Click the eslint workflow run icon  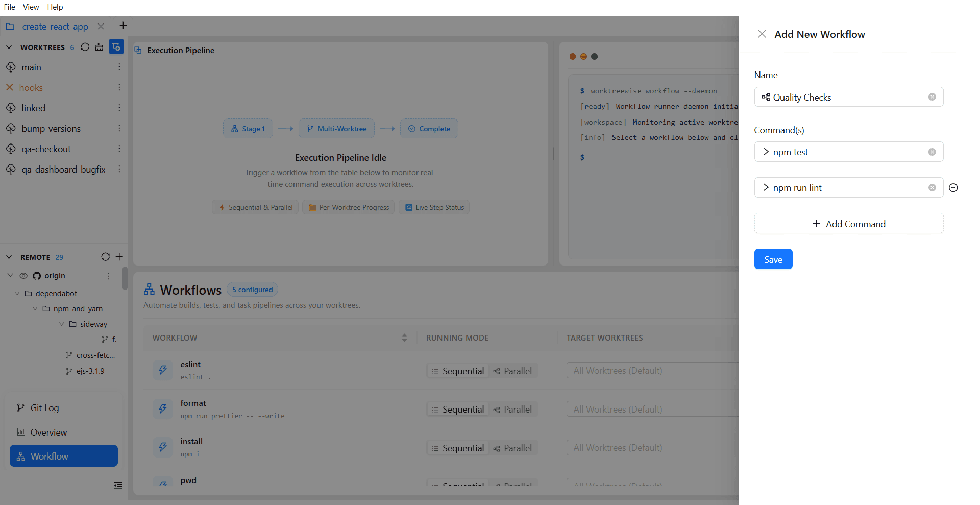163,370
